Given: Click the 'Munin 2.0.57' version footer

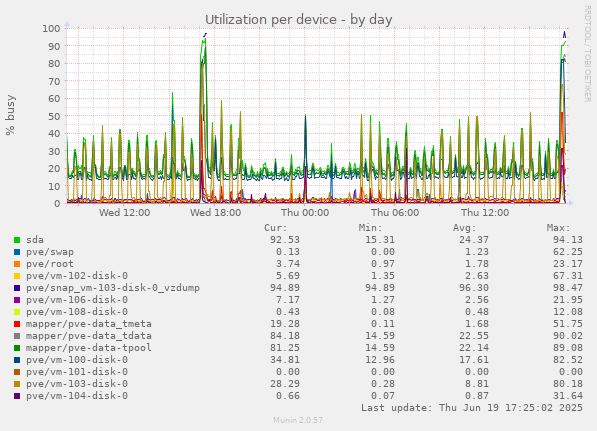Looking at the screenshot, I should (298, 420).
